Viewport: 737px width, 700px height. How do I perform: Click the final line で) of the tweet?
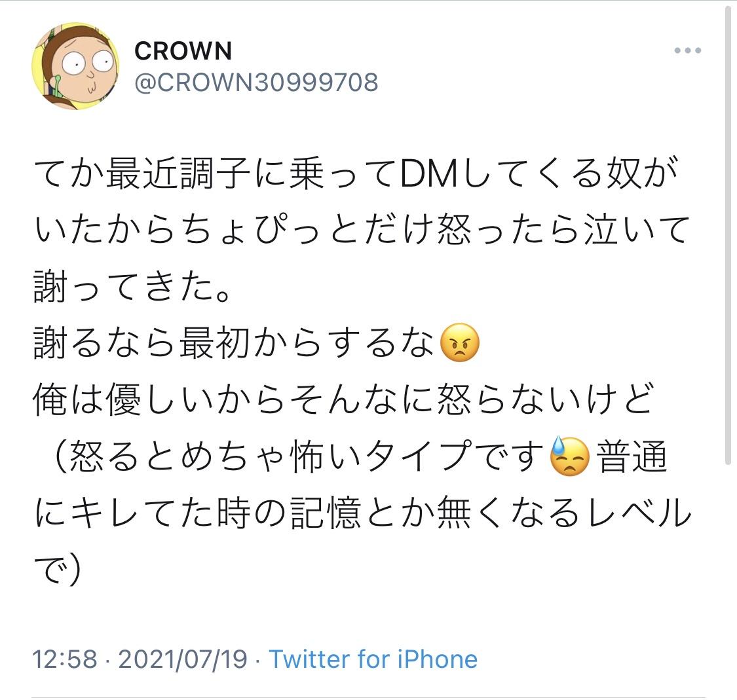point(58,569)
